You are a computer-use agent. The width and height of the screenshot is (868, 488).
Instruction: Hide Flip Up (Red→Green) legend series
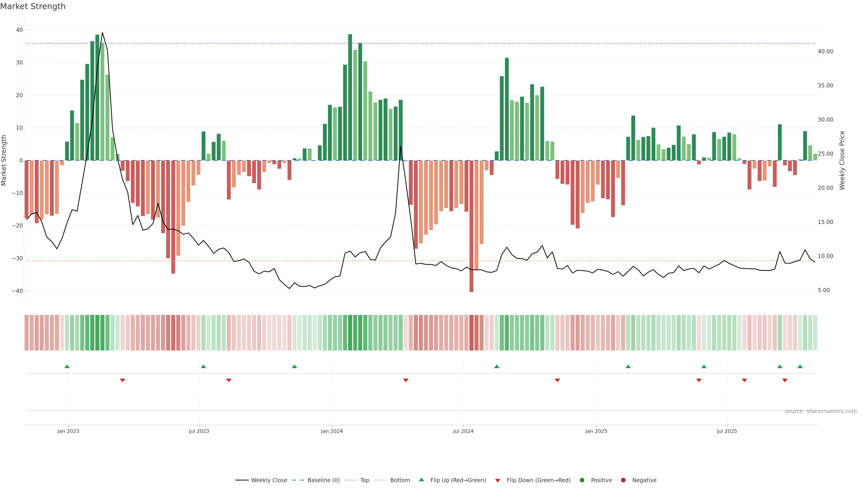point(458,480)
